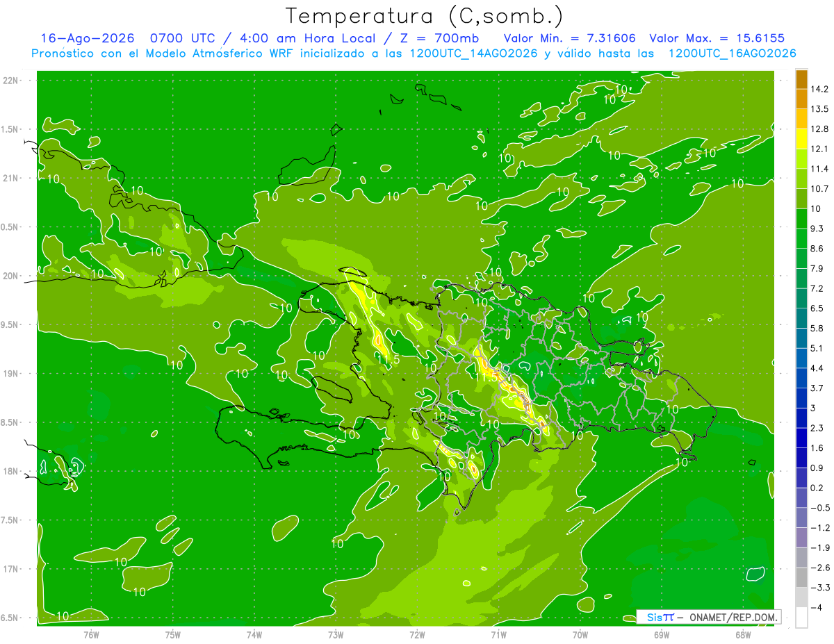Click the "7.9" value on color scale
The height and width of the screenshot is (644, 834).
[817, 268]
